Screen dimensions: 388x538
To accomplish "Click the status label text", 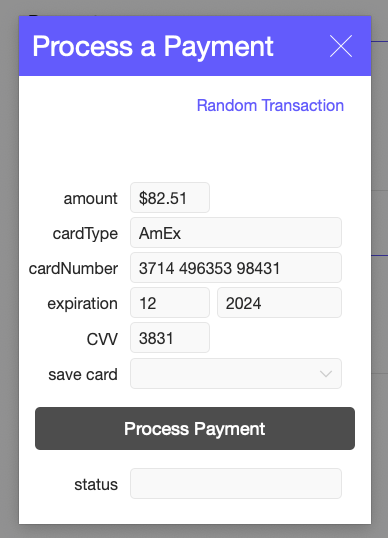I will pyautogui.click(x=96, y=484).
